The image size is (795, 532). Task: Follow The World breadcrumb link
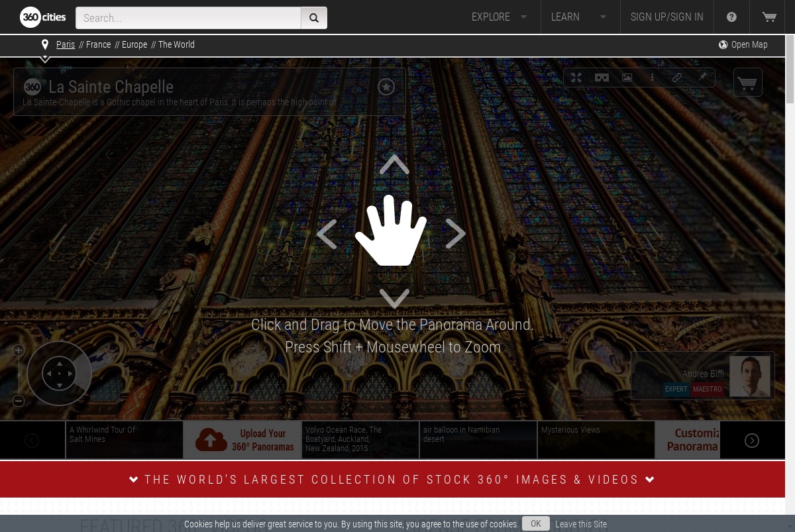(x=176, y=44)
